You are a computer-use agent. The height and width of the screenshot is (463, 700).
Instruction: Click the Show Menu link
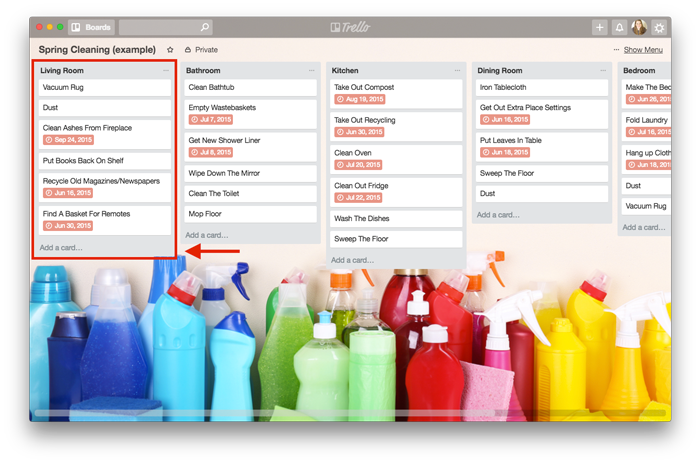[643, 50]
